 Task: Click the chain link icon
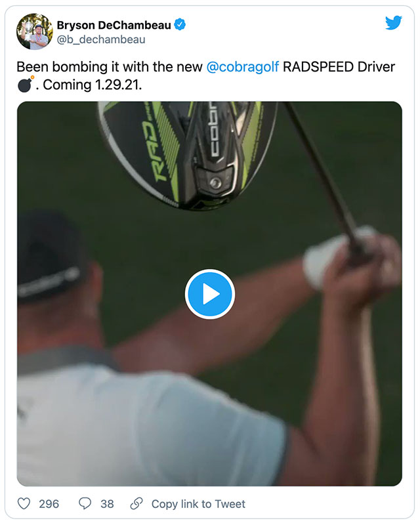[136, 503]
